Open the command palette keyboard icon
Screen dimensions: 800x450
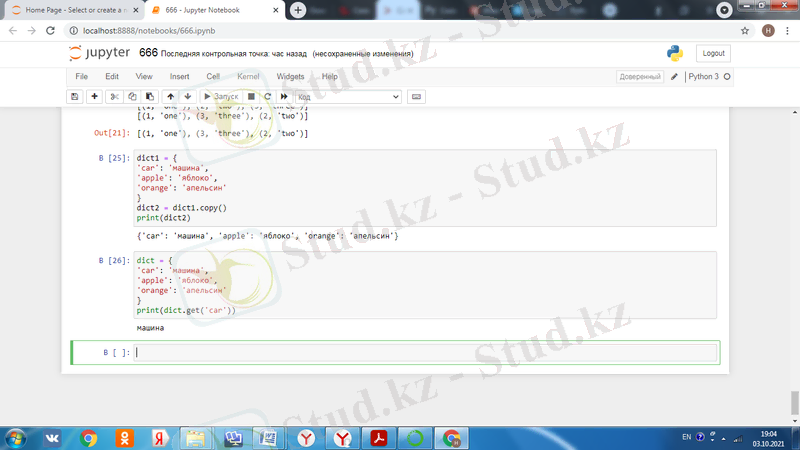[416, 97]
